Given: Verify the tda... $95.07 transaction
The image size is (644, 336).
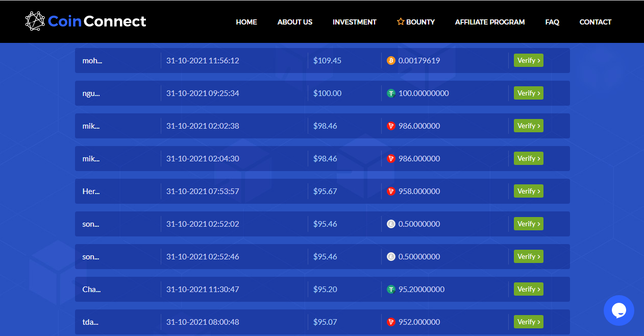Looking at the screenshot, I should 529,322.
